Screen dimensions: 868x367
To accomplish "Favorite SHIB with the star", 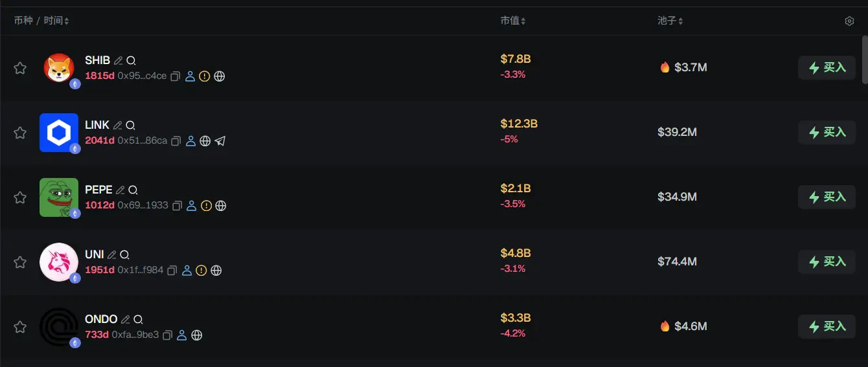I will click(x=20, y=68).
